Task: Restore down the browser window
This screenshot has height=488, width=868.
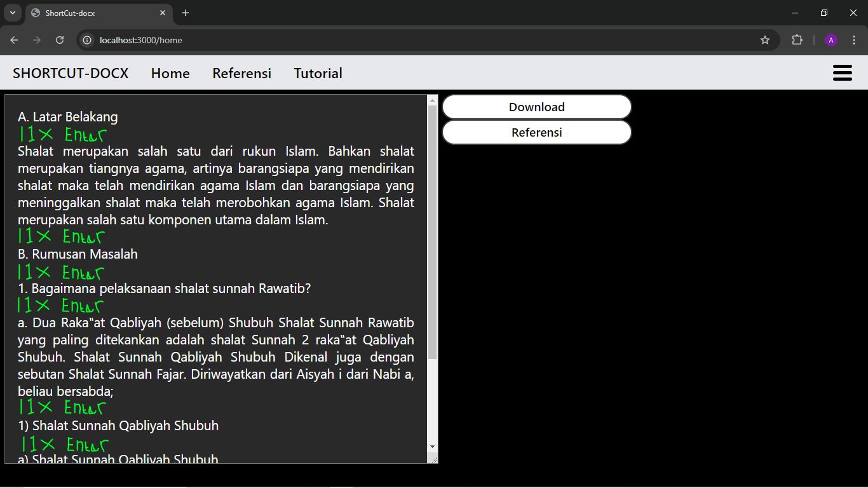Action: [x=824, y=13]
